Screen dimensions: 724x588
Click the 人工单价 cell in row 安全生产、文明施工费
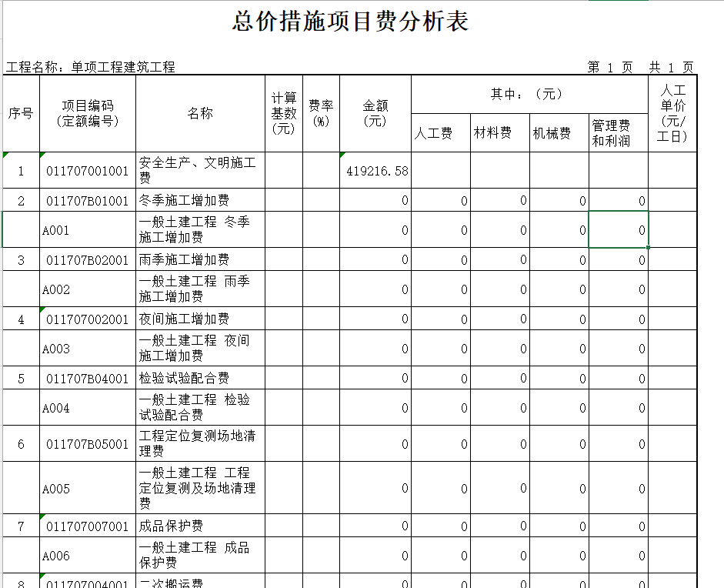click(672, 170)
